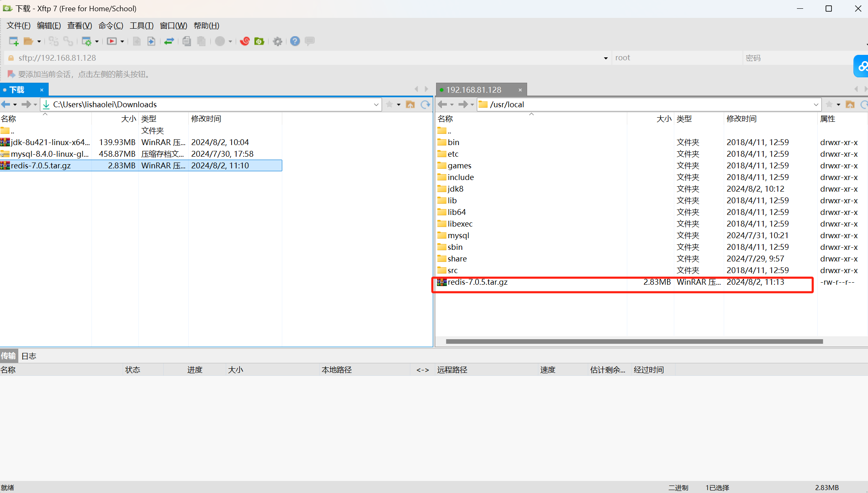Click the green transfer direction arrows icon

[x=169, y=41]
